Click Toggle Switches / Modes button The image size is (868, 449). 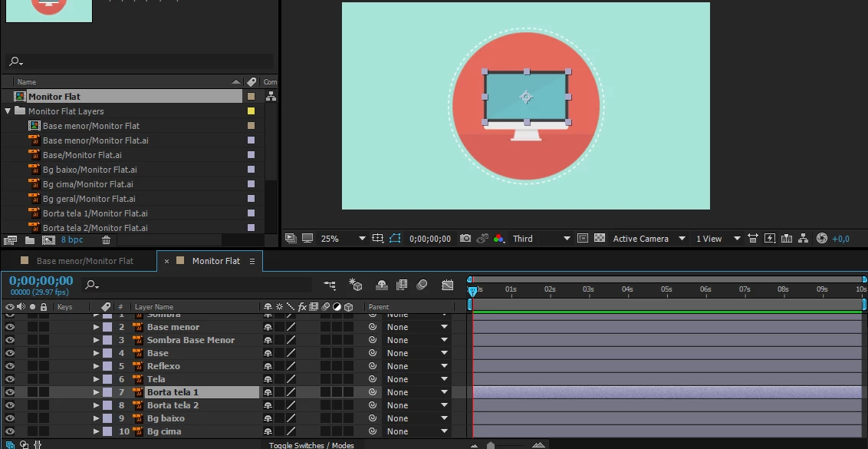click(x=311, y=445)
